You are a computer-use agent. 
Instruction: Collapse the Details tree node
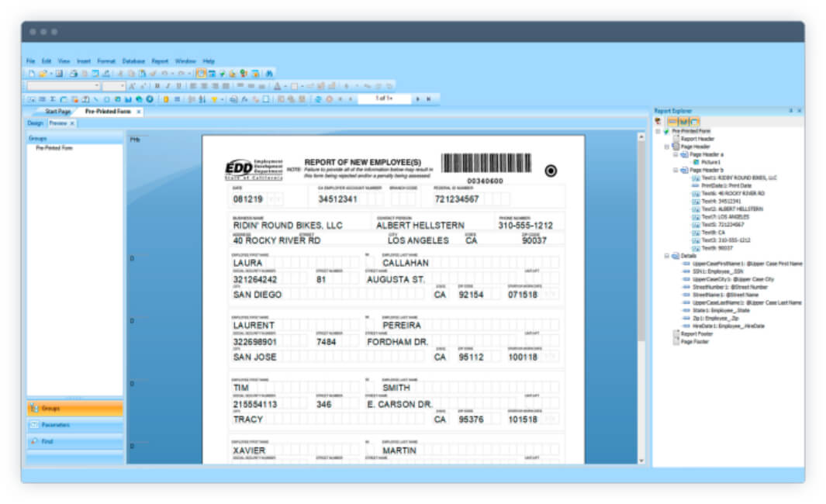coord(667,256)
